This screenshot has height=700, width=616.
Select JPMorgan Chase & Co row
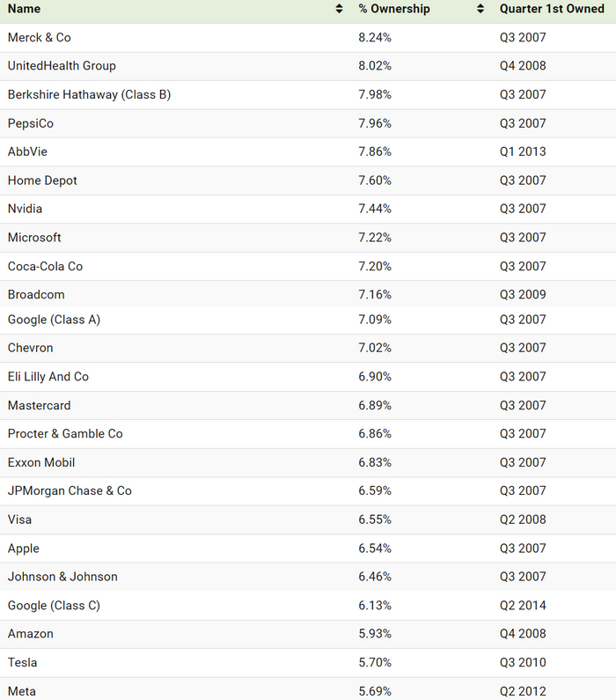pos(70,490)
